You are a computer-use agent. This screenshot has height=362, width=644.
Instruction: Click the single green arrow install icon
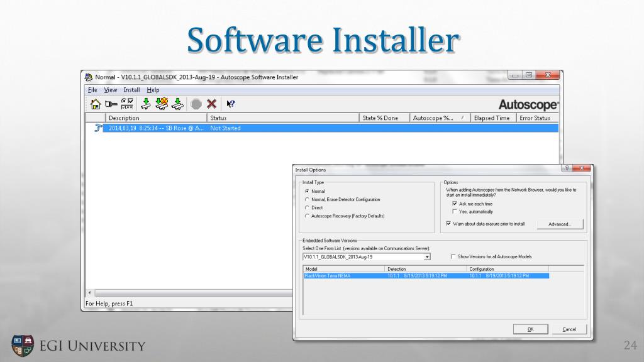(x=146, y=104)
